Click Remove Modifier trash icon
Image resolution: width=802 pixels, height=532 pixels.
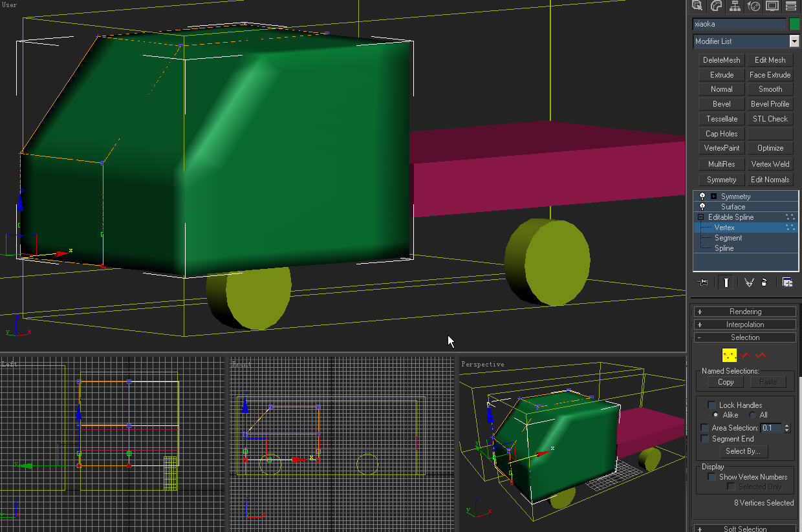[764, 282]
